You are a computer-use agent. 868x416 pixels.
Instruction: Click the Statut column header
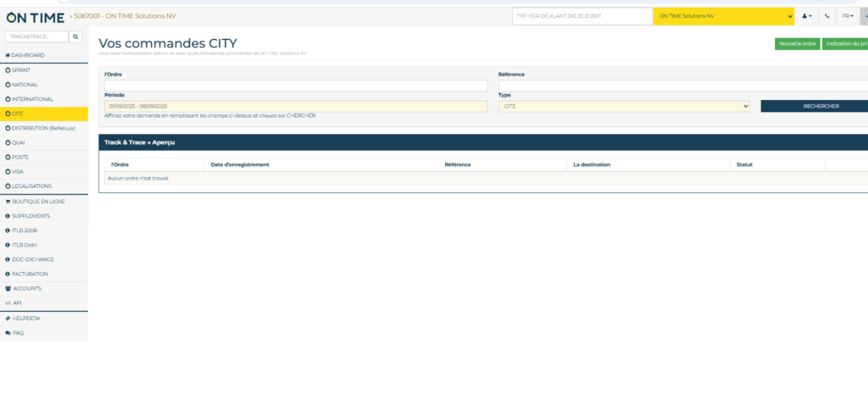[x=777, y=165]
